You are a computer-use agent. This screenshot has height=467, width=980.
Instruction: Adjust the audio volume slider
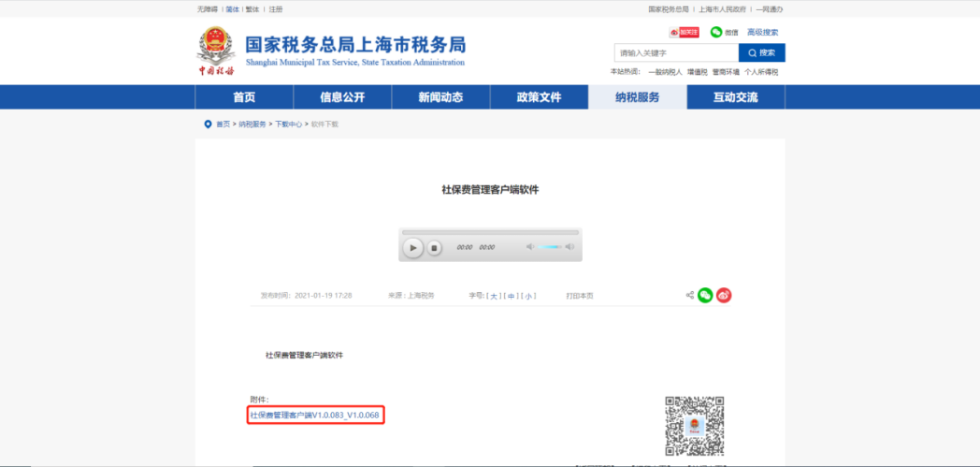(x=550, y=247)
